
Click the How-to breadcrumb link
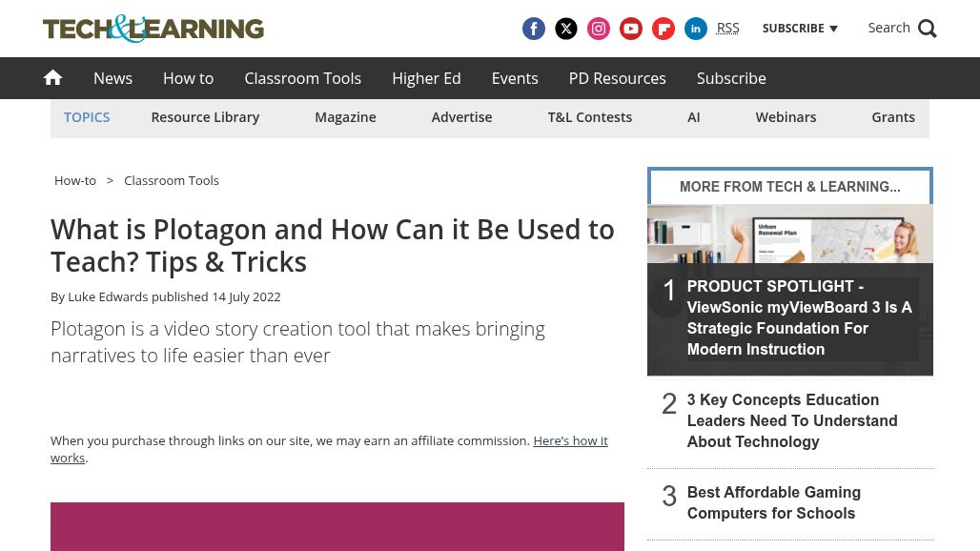click(75, 180)
